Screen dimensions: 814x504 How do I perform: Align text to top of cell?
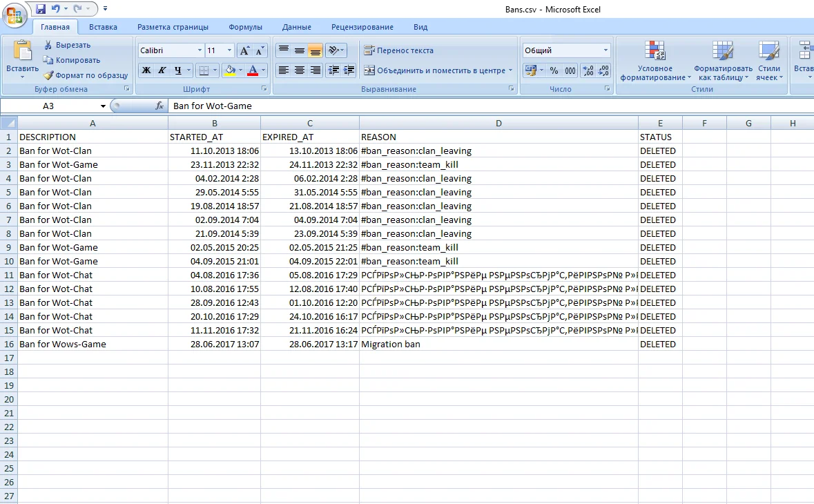(x=284, y=50)
